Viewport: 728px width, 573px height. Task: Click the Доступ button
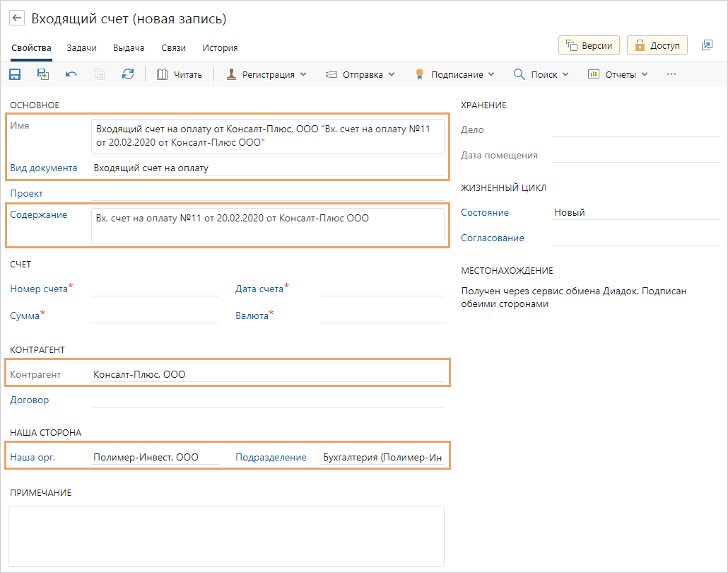(657, 45)
